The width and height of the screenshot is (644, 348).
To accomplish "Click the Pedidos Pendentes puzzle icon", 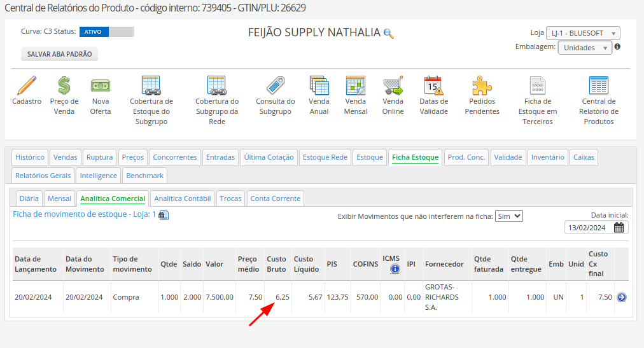I will point(482,85).
